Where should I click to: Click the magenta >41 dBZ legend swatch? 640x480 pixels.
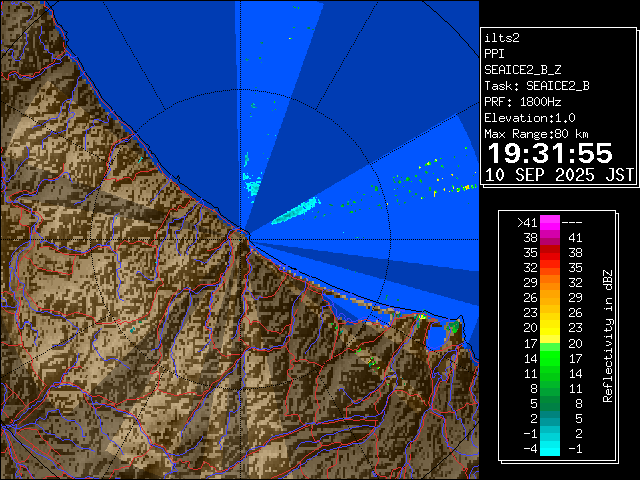tap(550, 222)
